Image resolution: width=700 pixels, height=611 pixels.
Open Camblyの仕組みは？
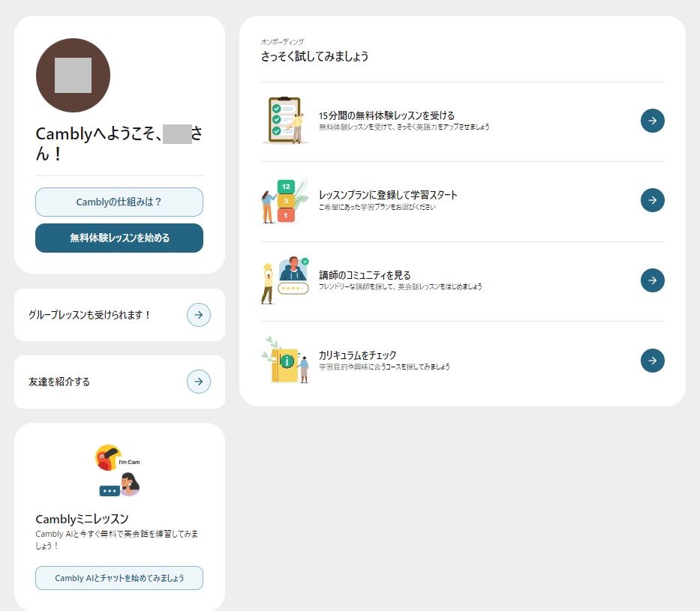[x=119, y=202]
